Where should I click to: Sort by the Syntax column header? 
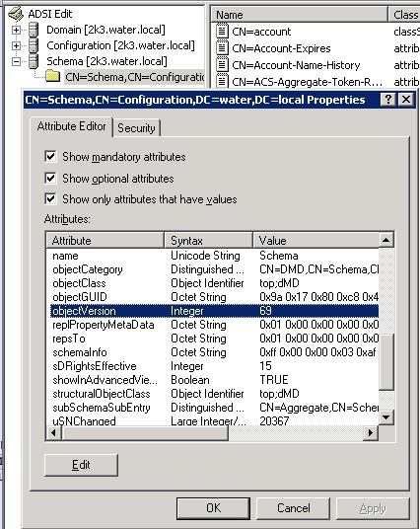tap(209, 241)
